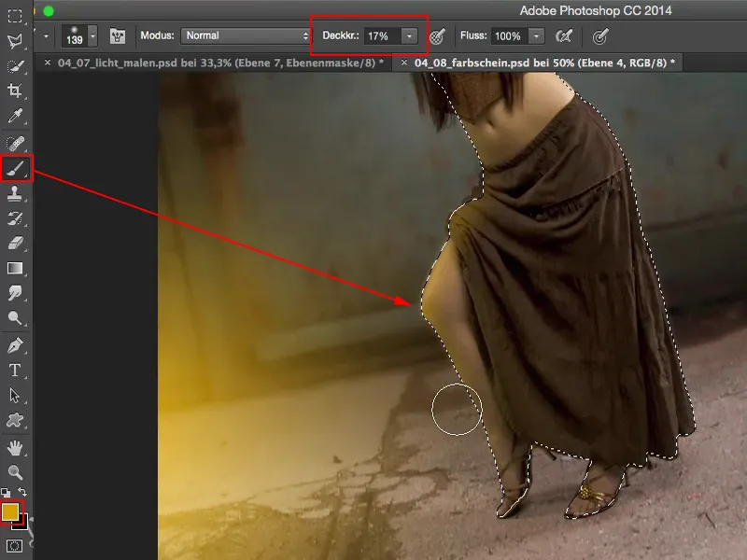Open the Fluss flow slider dropdown
The width and height of the screenshot is (747, 560).
point(536,36)
